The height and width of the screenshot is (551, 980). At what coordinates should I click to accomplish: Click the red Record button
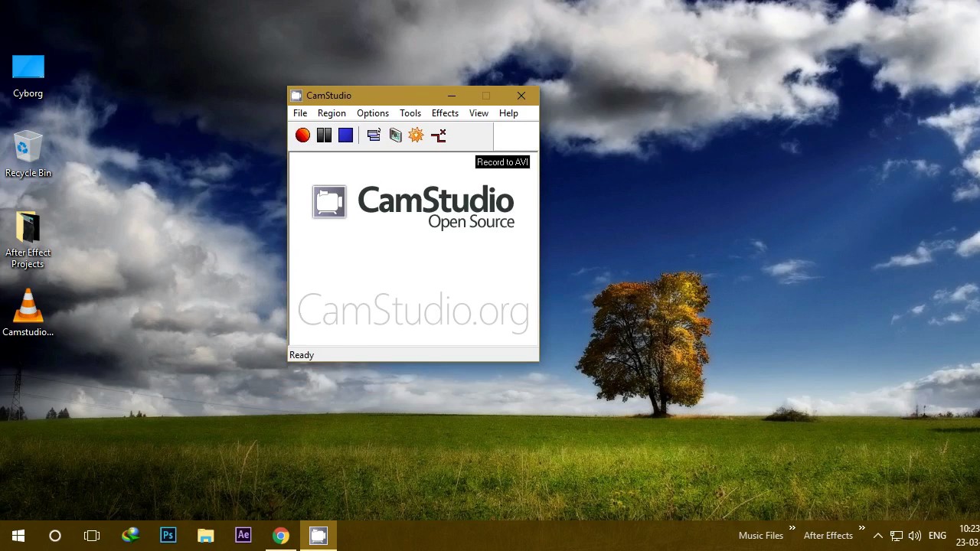pyautogui.click(x=303, y=135)
